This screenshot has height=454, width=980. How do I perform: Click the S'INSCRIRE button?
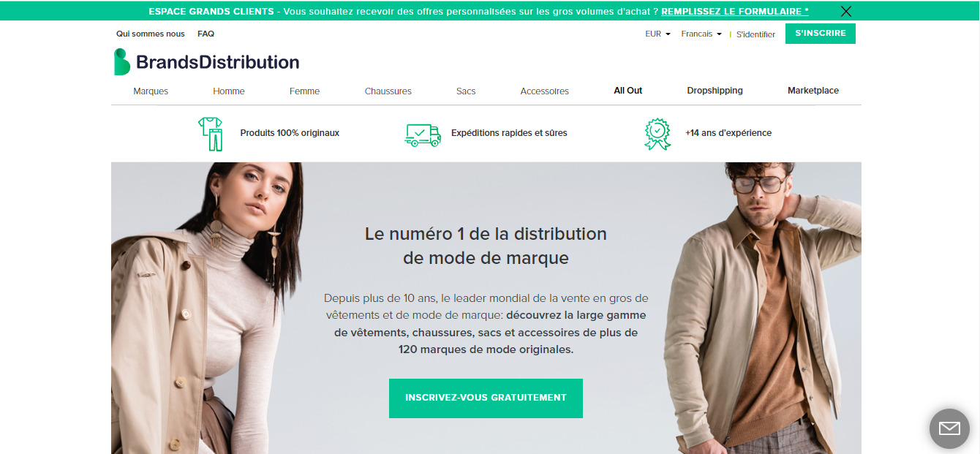pos(821,34)
